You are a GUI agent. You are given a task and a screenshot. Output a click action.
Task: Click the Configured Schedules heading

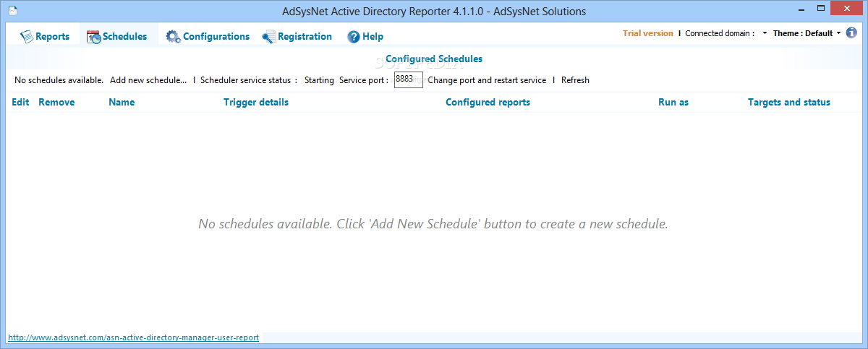click(x=434, y=59)
